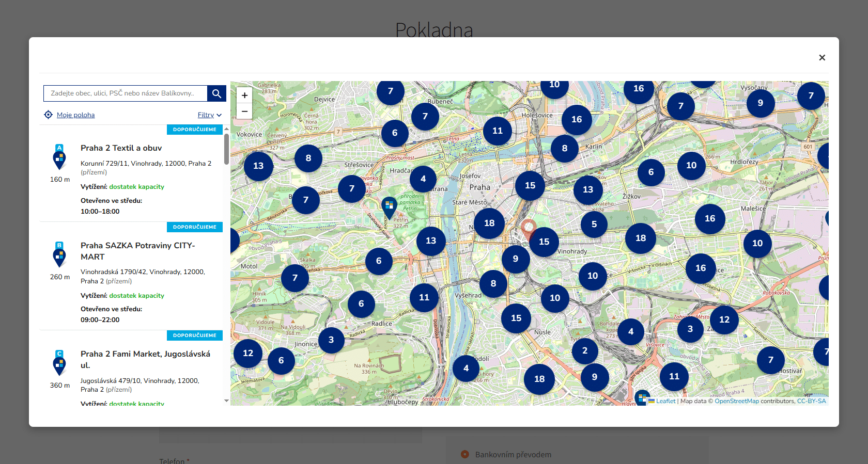The height and width of the screenshot is (464, 868).
Task: Click the CC-BY-SA license link
Action: [811, 401]
